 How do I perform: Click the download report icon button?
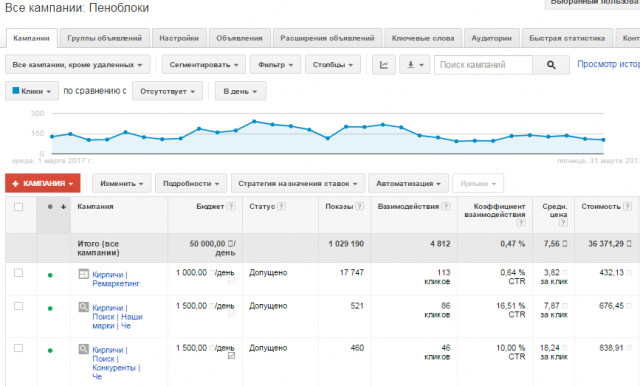(415, 65)
